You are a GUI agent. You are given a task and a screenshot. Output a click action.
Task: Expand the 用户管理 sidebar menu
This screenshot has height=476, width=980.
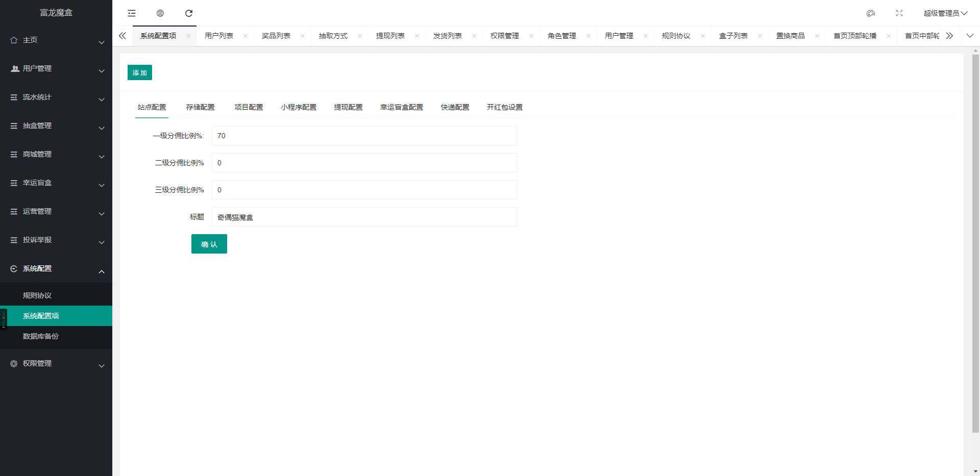click(x=56, y=68)
